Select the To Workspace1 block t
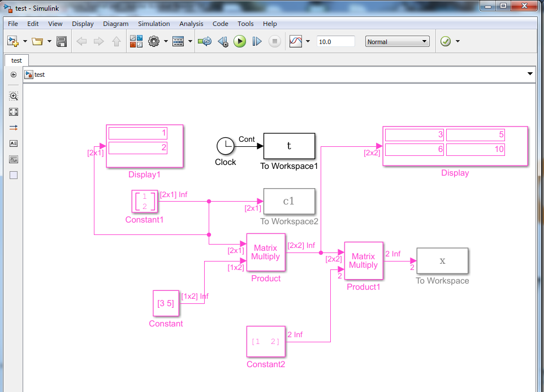 [x=290, y=146]
